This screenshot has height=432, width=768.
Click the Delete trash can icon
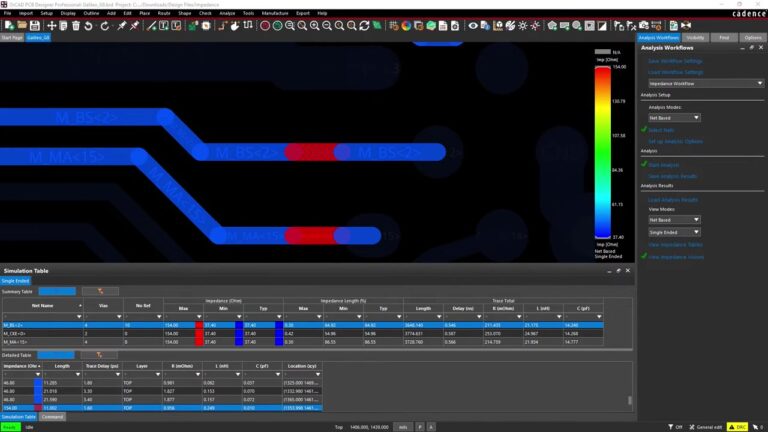pyautogui.click(x=76, y=25)
